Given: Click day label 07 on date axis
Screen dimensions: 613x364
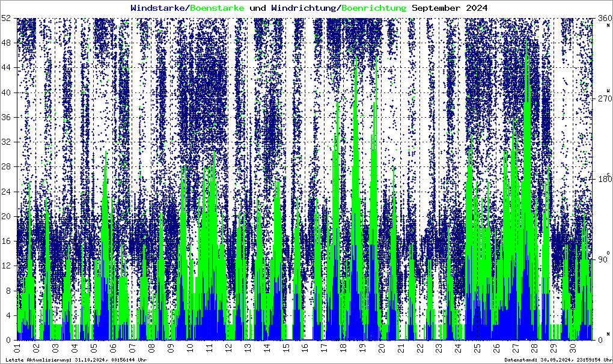Looking at the screenshot, I should (x=132, y=347).
